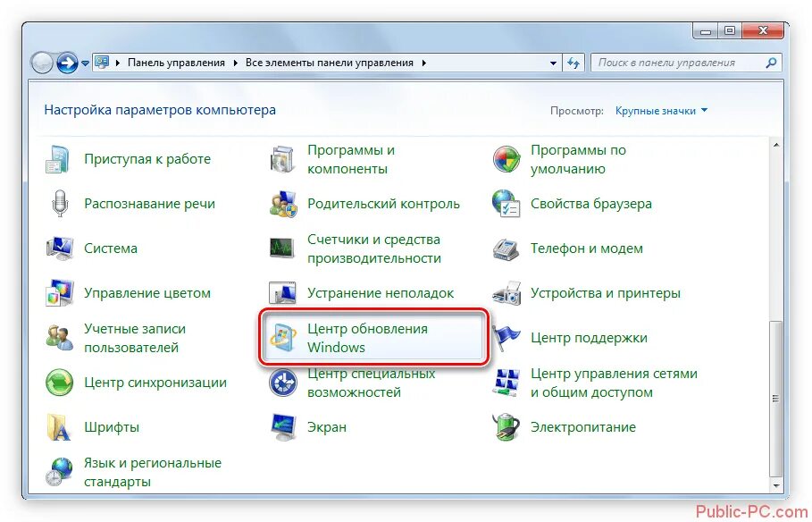The width and height of the screenshot is (812, 522).
Task: Open the Крупные значки view dropdown
Action: (x=661, y=111)
